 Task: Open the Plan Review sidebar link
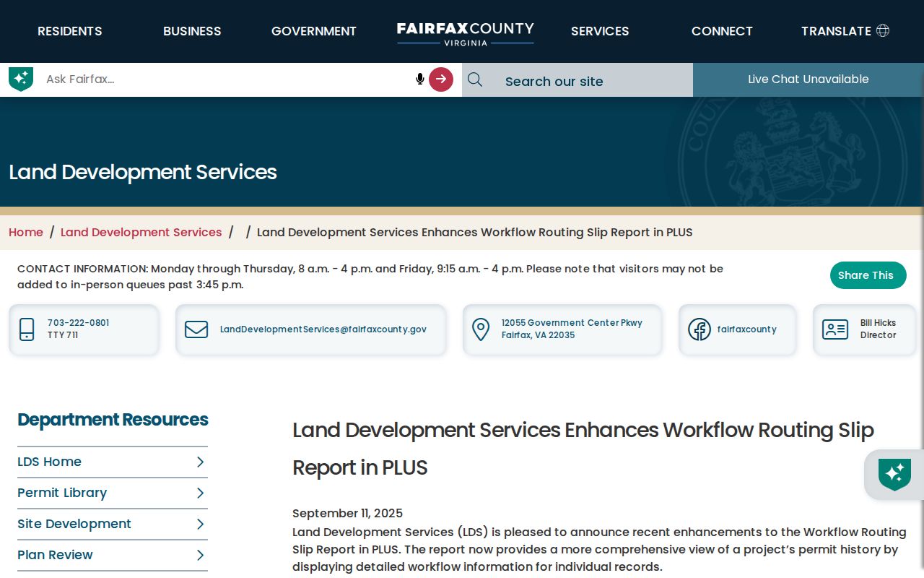tap(55, 555)
